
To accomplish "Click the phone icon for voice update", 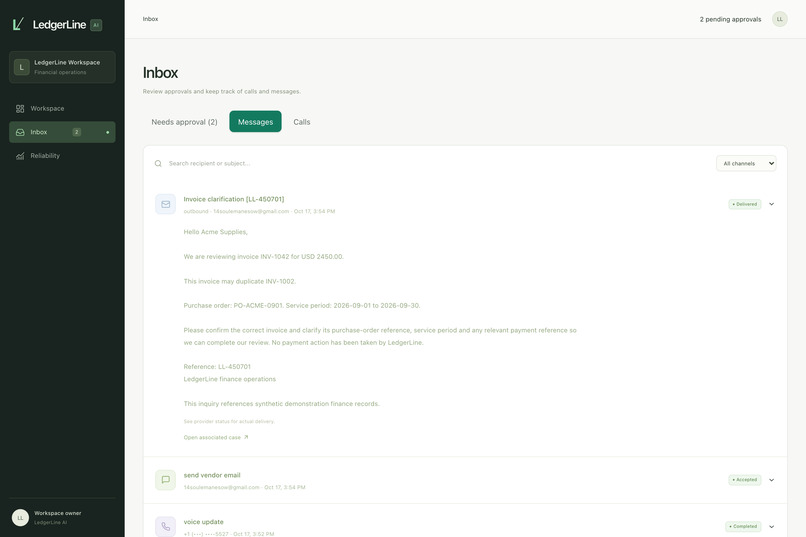I will point(166,527).
